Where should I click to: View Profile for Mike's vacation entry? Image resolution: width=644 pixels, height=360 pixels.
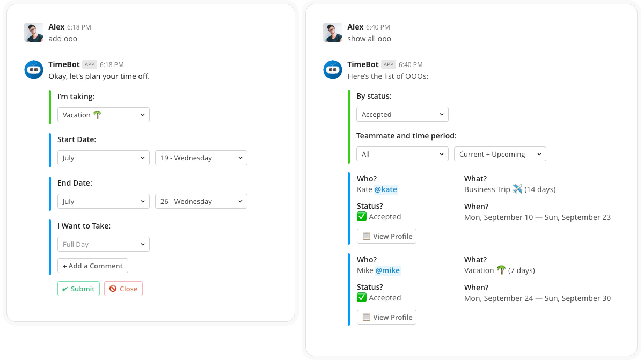point(387,317)
